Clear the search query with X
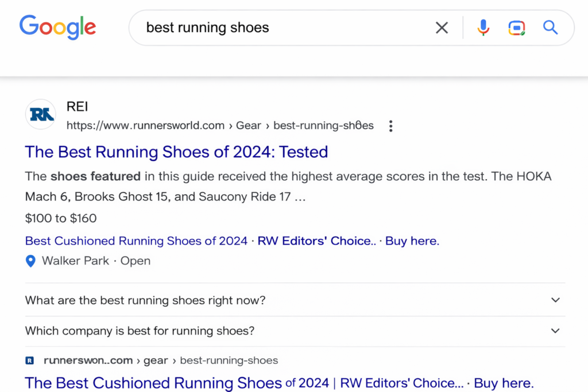Image resolution: width=588 pixels, height=392 pixels. point(442,28)
